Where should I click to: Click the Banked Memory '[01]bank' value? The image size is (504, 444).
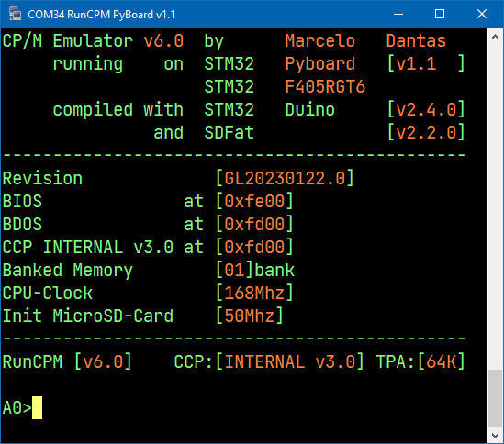pyautogui.click(x=255, y=271)
